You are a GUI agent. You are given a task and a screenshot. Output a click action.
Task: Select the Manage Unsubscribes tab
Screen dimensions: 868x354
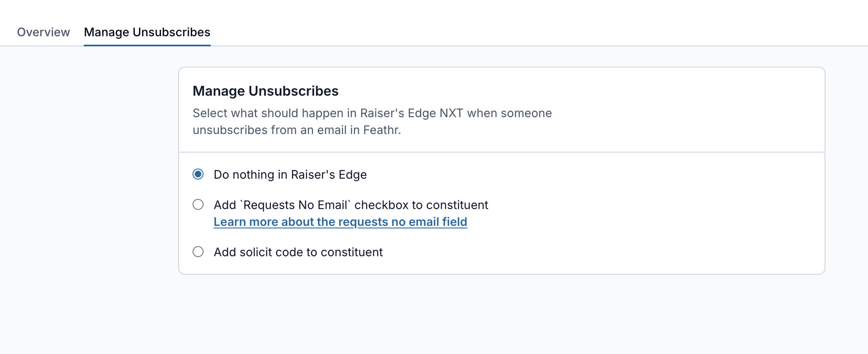point(147,32)
